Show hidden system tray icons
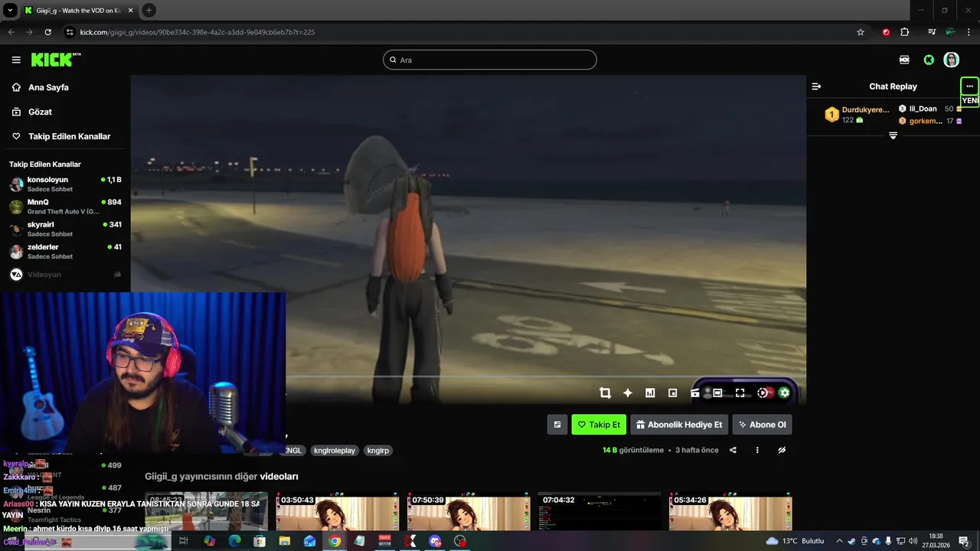Screen dimensions: 980x551 coord(839,541)
